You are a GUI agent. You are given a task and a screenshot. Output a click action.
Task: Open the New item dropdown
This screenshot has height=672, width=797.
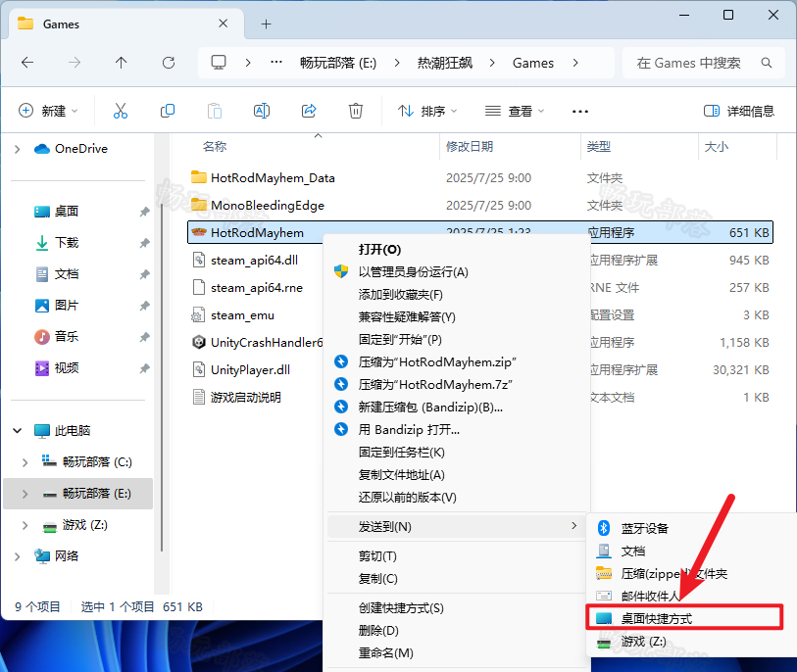coord(48,111)
